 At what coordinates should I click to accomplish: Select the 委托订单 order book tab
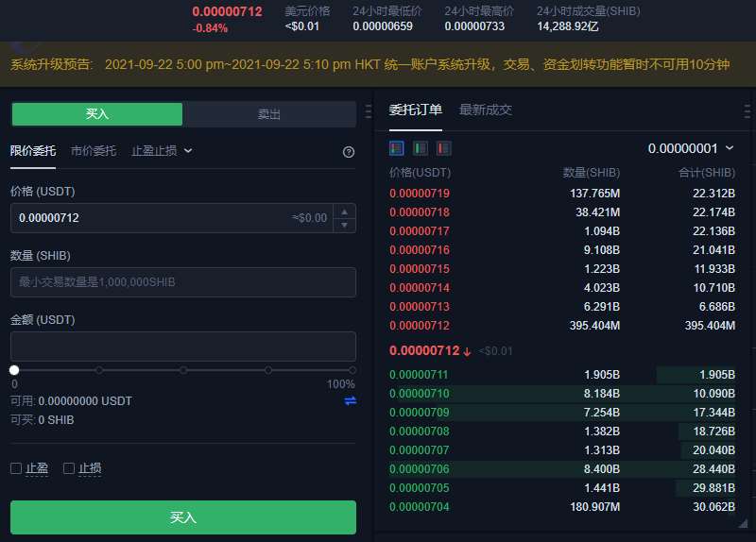416,110
